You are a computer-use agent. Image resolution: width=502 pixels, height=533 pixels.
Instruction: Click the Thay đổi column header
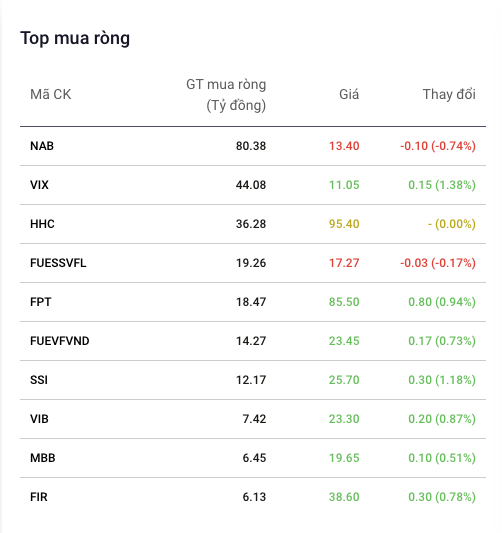click(x=449, y=94)
